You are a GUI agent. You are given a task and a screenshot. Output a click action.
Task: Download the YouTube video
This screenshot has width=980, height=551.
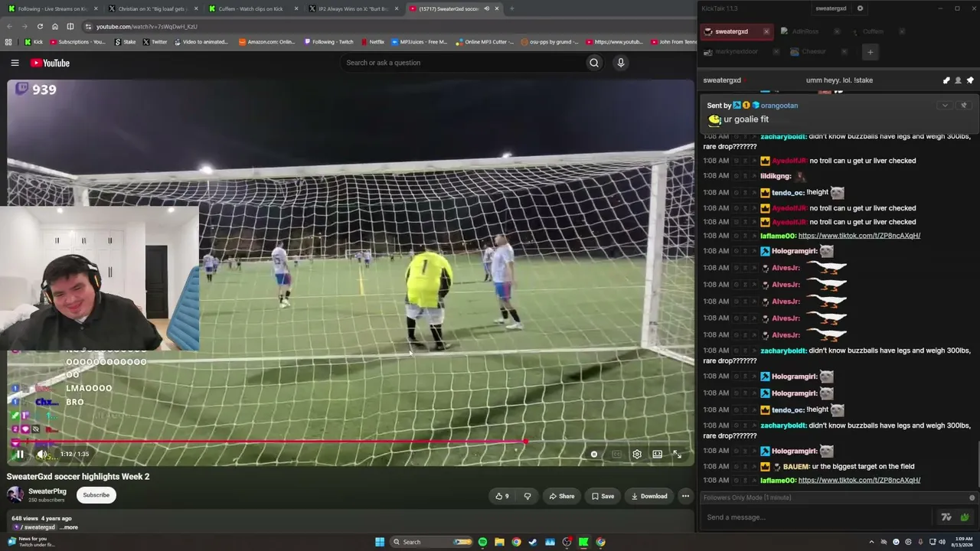pos(649,496)
